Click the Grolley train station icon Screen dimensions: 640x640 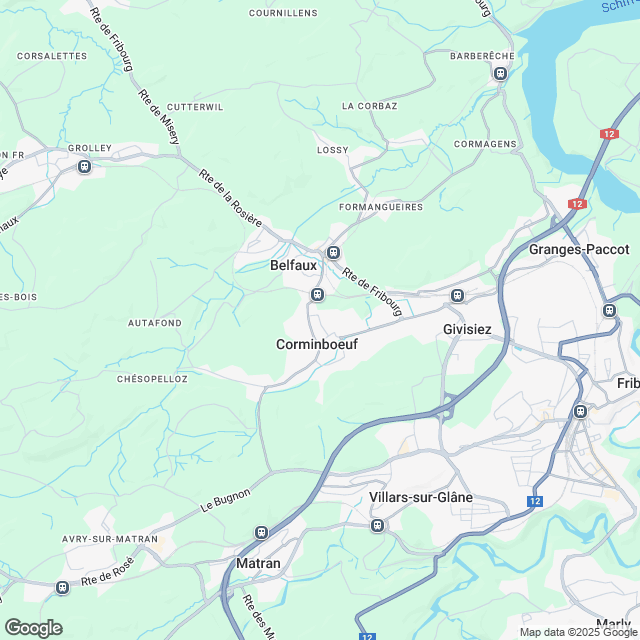coord(84,167)
